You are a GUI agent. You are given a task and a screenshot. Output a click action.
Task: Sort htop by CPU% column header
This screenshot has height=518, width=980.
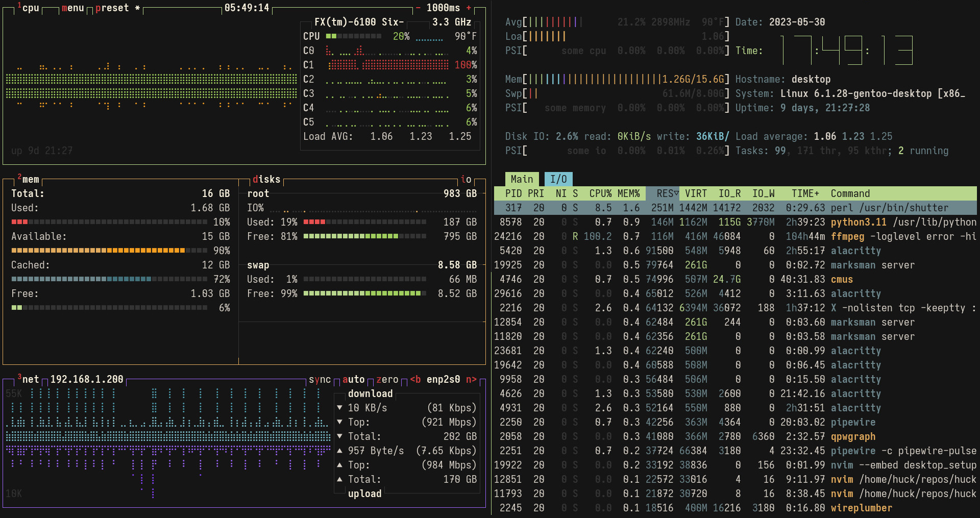tap(600, 193)
